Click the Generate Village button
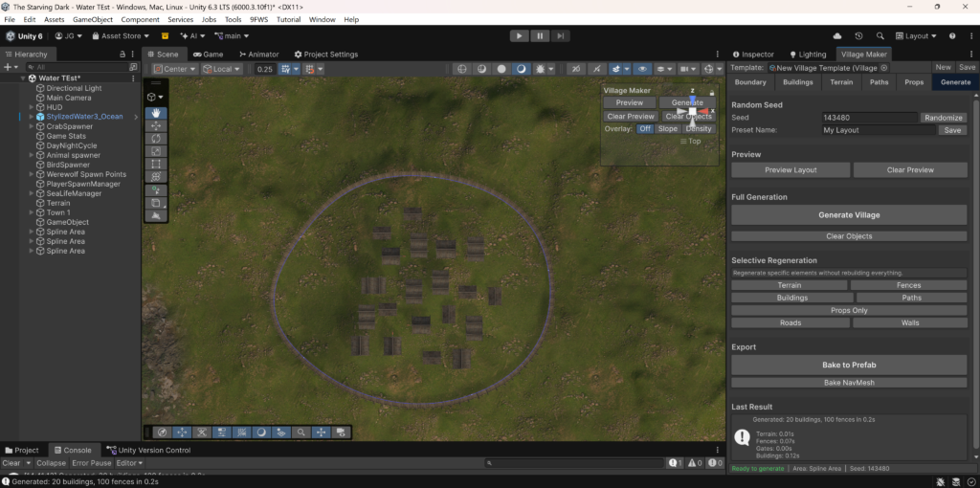The image size is (980, 488). tap(849, 215)
